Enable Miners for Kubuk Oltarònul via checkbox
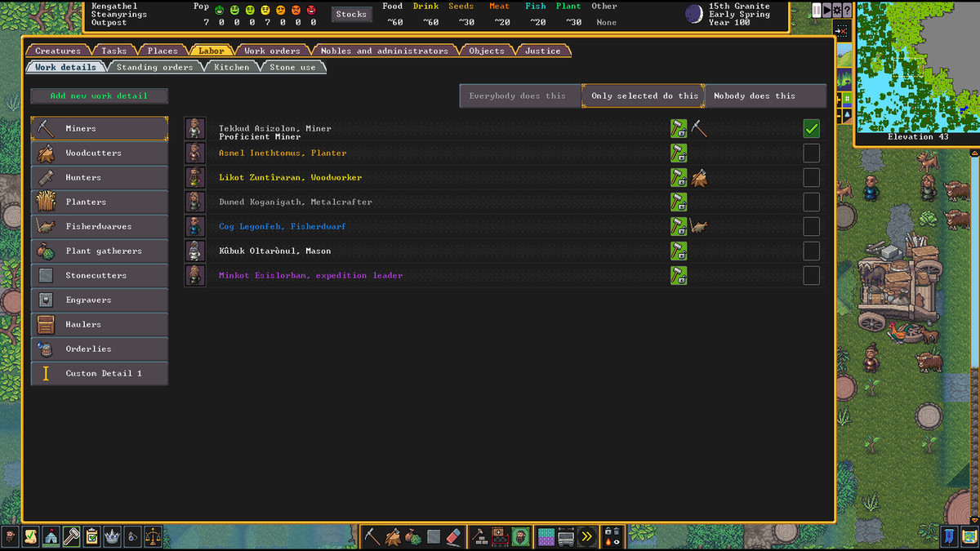Viewport: 980px width, 551px height. pos(811,251)
